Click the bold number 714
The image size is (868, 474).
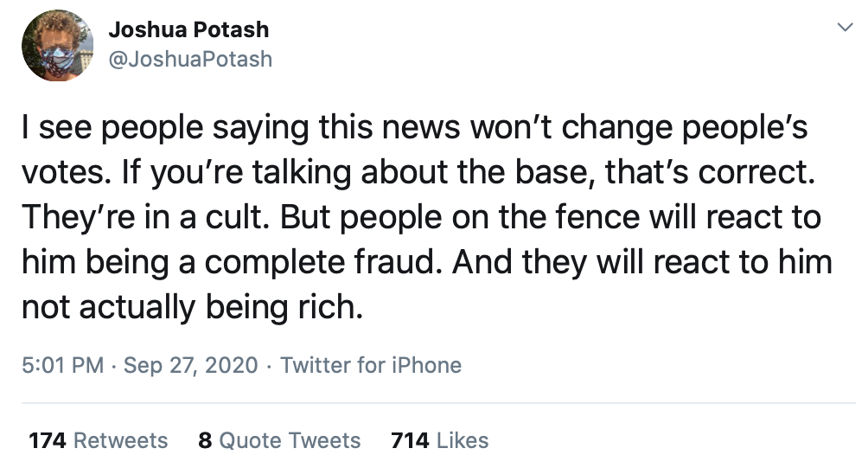click(x=410, y=440)
